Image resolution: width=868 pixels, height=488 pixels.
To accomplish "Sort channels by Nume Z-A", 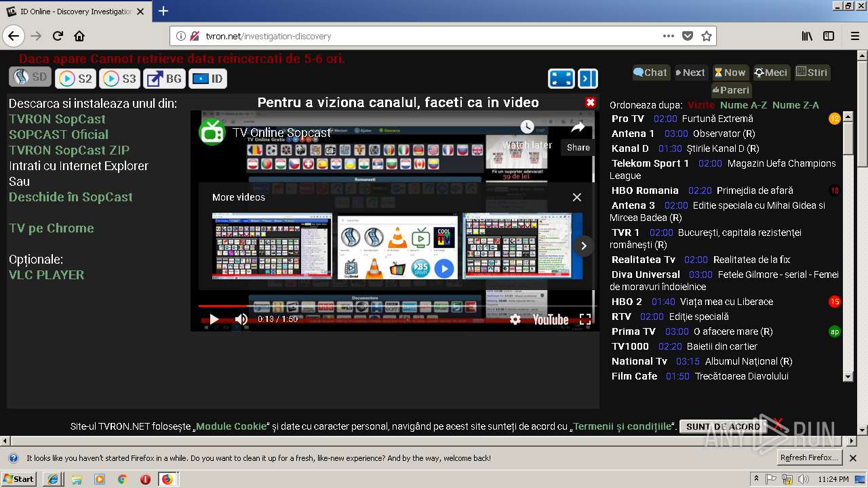I will coord(795,105).
